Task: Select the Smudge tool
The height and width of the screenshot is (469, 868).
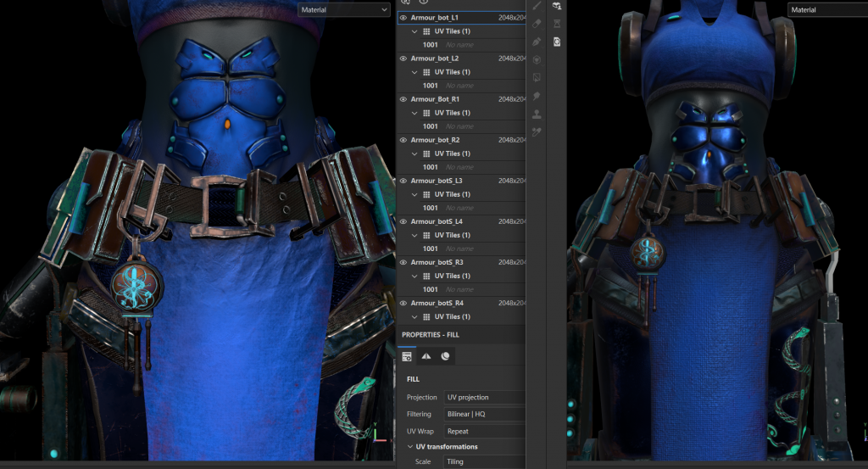Action: (537, 96)
